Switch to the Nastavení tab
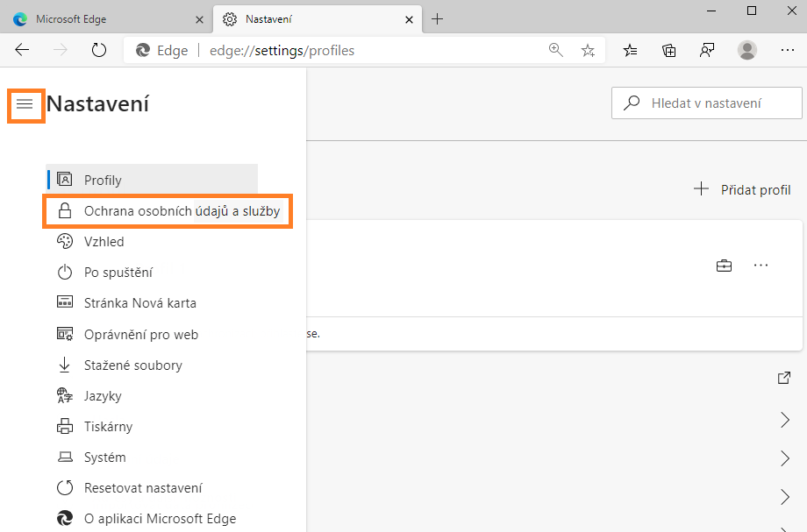 (x=318, y=19)
